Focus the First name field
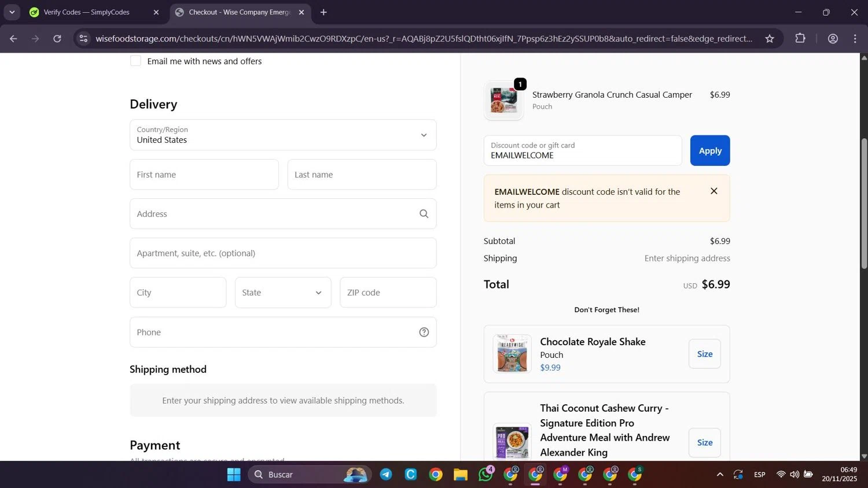The width and height of the screenshot is (868, 488). click(204, 175)
